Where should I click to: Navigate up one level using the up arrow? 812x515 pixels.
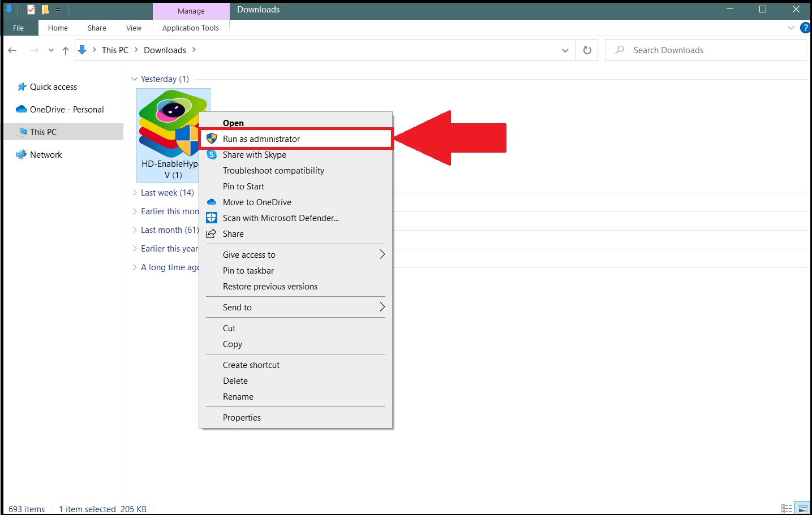point(66,50)
